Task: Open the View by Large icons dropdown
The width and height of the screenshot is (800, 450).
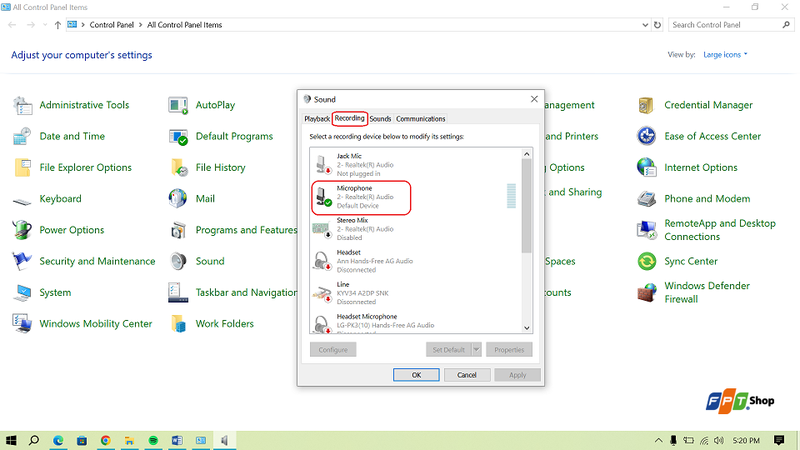Action: [x=725, y=55]
